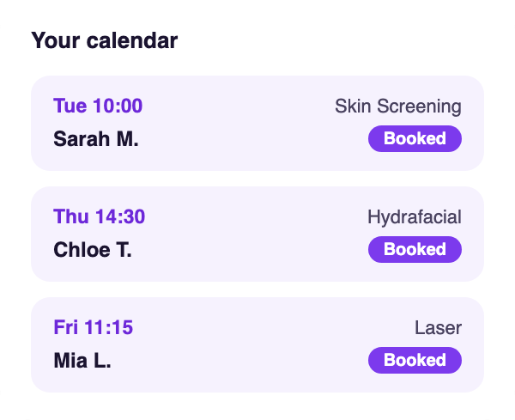Viewport: 515px width, 420px height.
Task: Click the Sarah M. client name
Action: click(x=96, y=139)
